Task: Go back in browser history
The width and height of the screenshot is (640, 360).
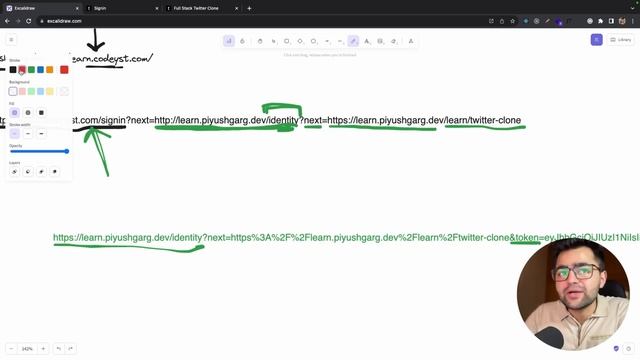Action: [7, 21]
